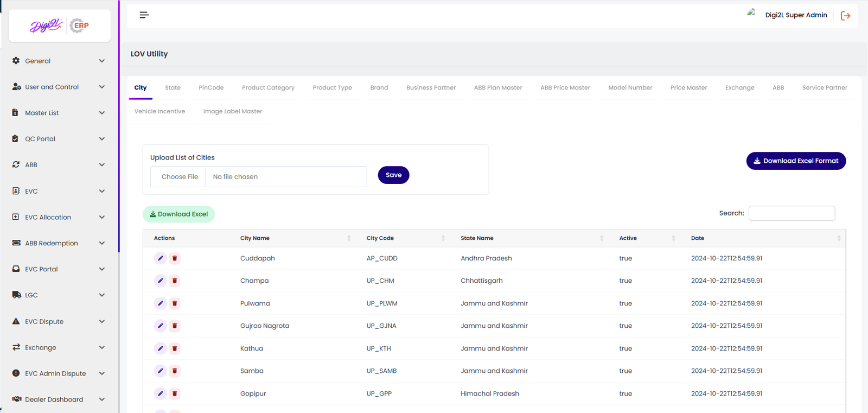Edit the Gopipur row
Screen dimensions: 868x413
(x=160, y=393)
